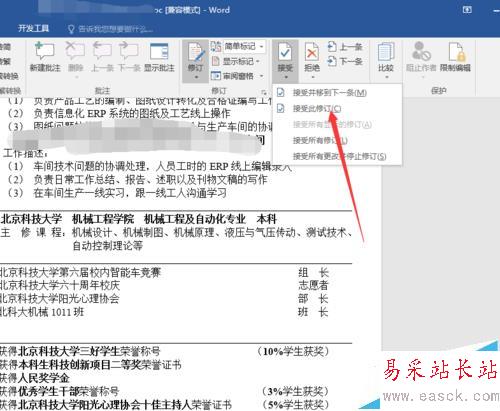Click the Compare (比较) icon

386,51
